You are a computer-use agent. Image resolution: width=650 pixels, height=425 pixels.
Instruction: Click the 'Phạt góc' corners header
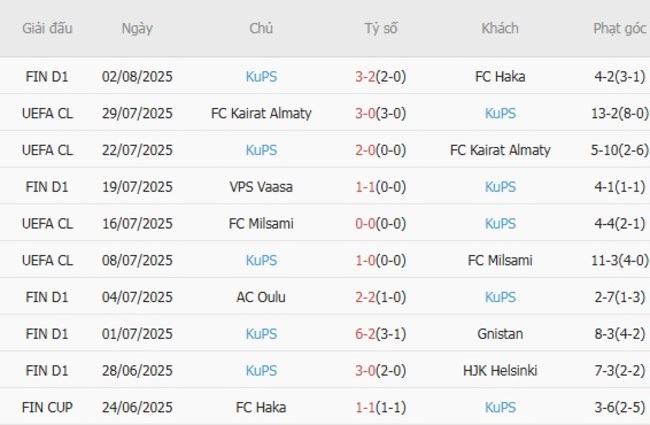click(617, 28)
